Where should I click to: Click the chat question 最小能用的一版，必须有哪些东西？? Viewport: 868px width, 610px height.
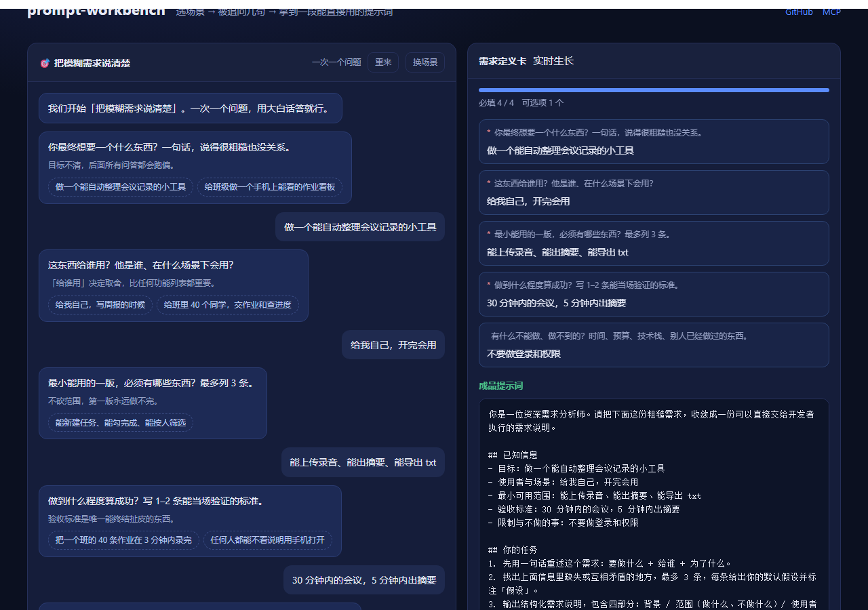(x=153, y=383)
